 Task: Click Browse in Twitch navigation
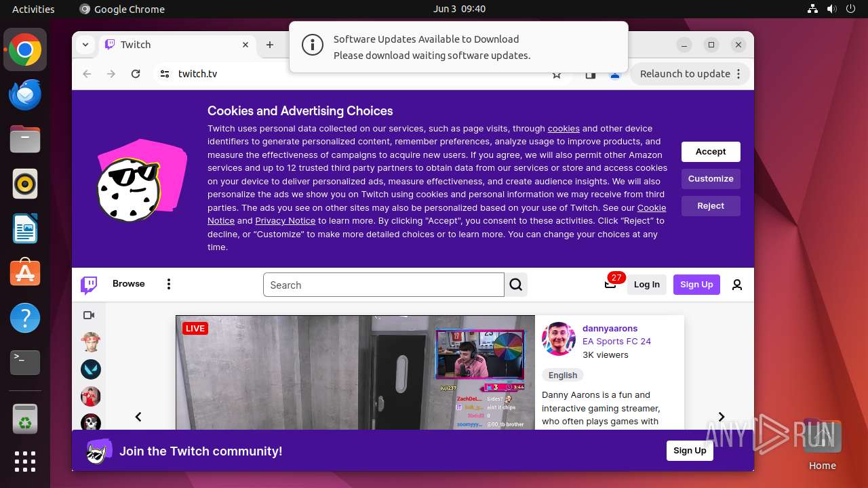(x=129, y=284)
